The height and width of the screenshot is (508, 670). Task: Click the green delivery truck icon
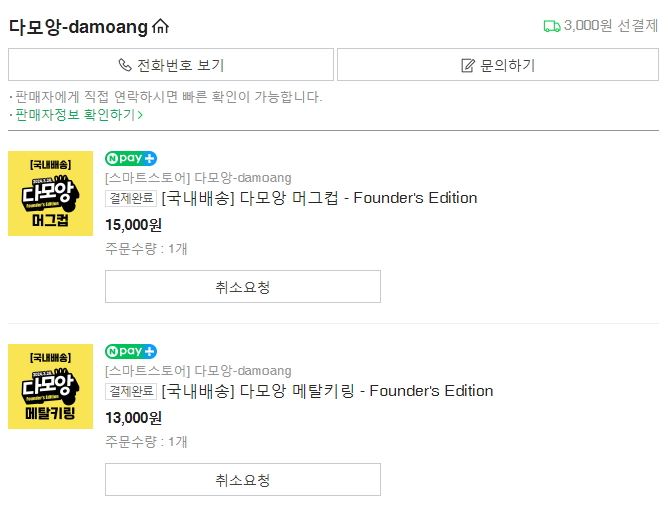(x=552, y=26)
